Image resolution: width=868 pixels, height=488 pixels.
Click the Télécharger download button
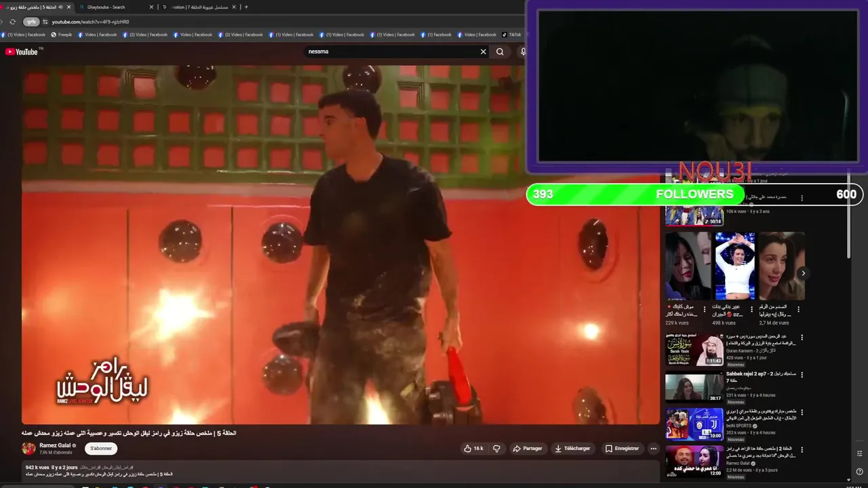[x=572, y=448]
